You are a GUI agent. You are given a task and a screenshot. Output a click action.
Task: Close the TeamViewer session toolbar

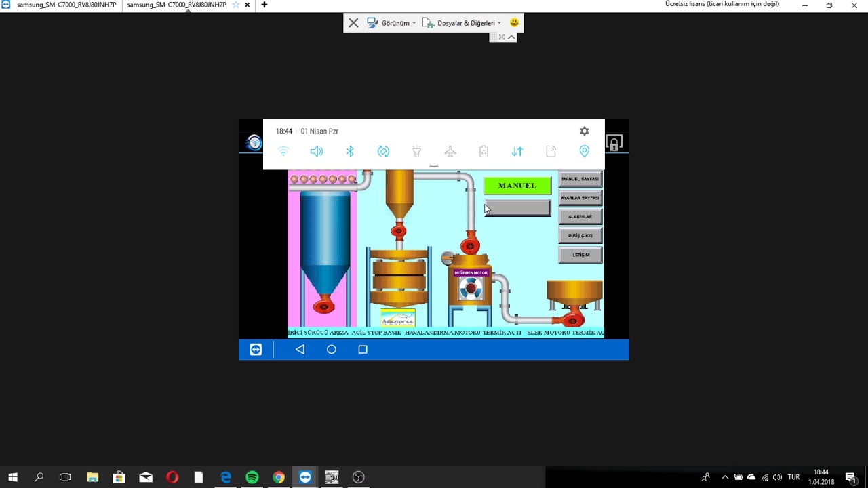(x=353, y=23)
